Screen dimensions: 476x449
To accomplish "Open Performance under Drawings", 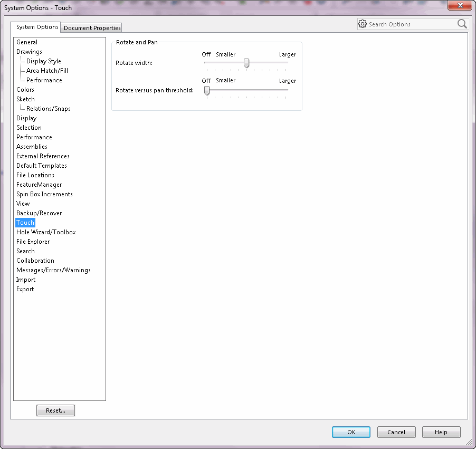I will (x=44, y=80).
